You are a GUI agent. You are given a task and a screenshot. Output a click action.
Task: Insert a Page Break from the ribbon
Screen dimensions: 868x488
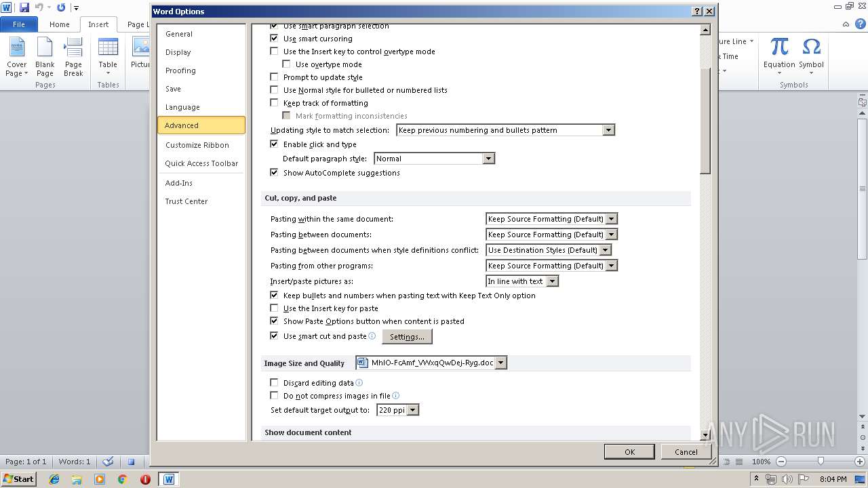73,57
